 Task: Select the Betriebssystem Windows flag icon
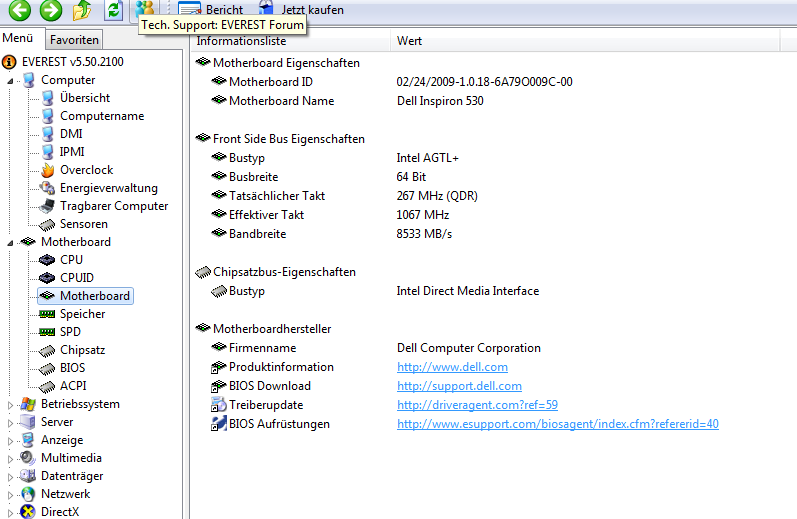[28, 404]
